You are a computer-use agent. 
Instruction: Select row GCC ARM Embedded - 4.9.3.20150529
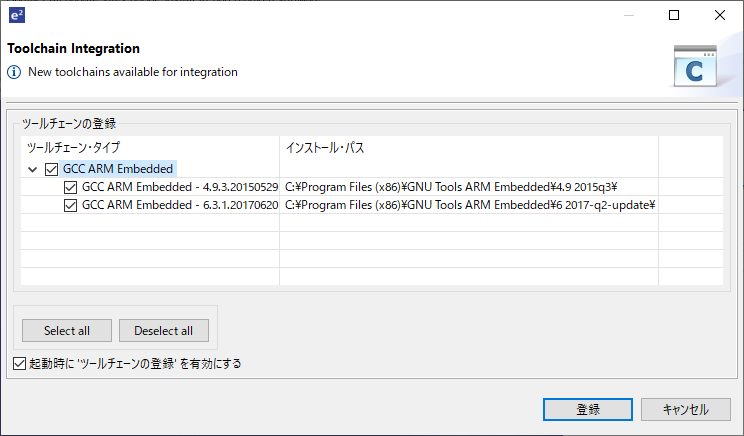pos(180,187)
